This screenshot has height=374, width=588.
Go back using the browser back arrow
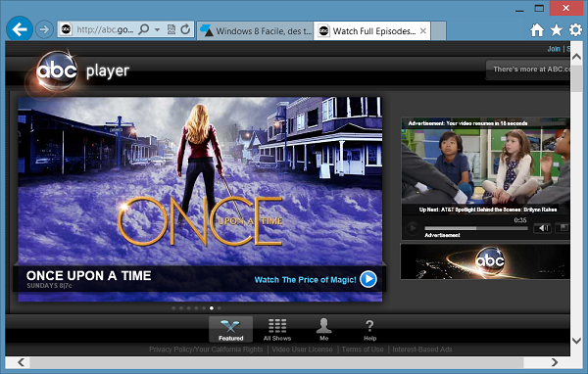20,28
